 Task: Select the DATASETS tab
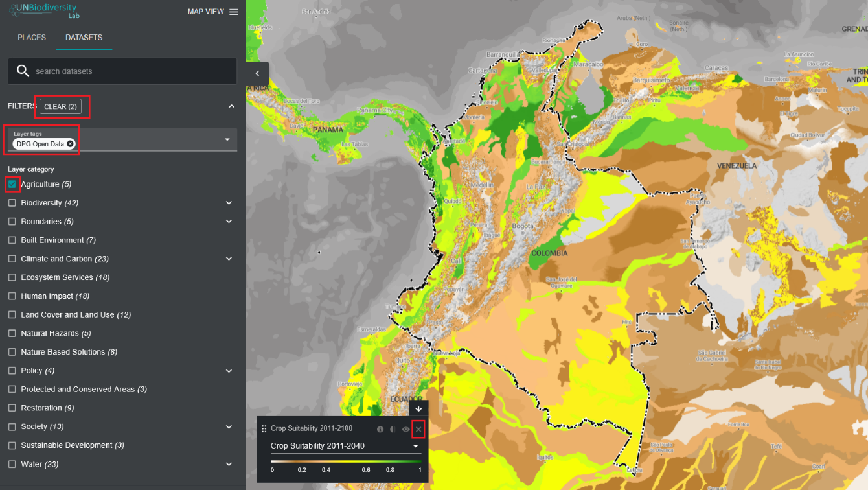tap(84, 38)
